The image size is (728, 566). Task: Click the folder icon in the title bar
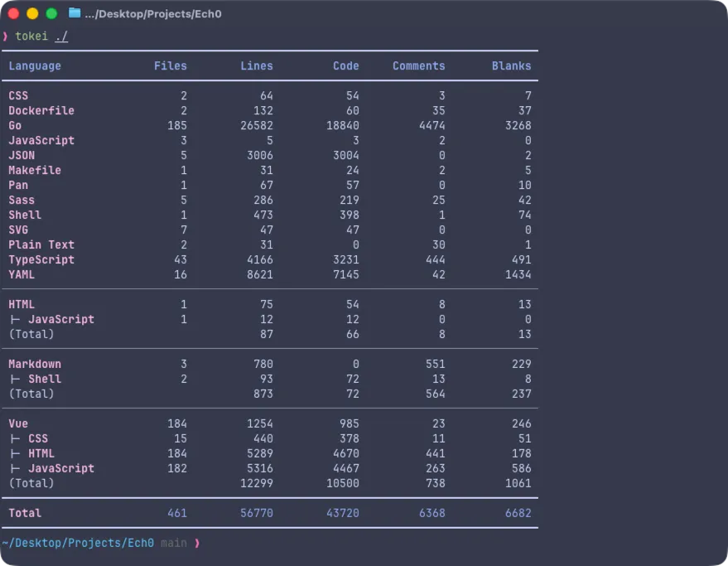(75, 13)
